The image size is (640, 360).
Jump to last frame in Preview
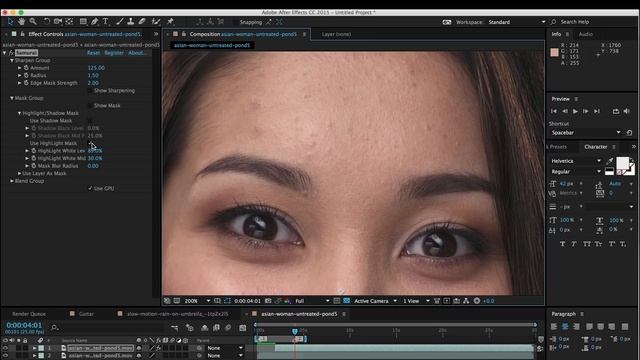click(x=597, y=111)
